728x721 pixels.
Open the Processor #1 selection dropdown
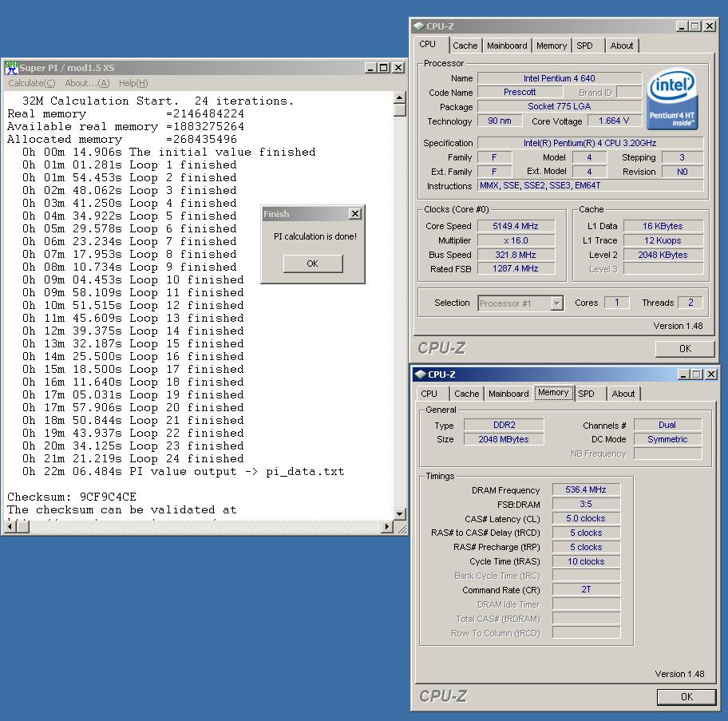[556, 303]
